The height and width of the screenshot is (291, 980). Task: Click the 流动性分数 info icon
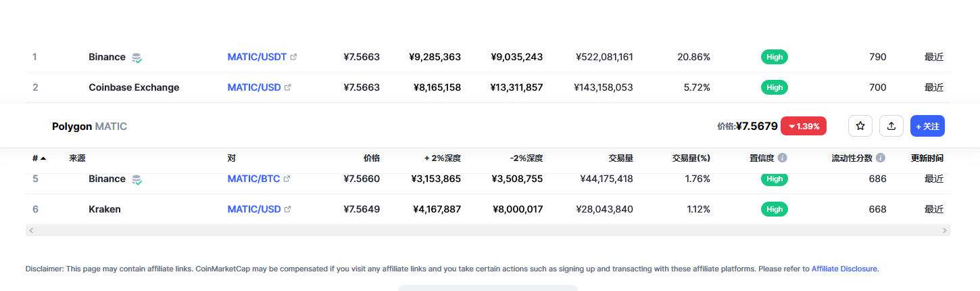coord(881,158)
